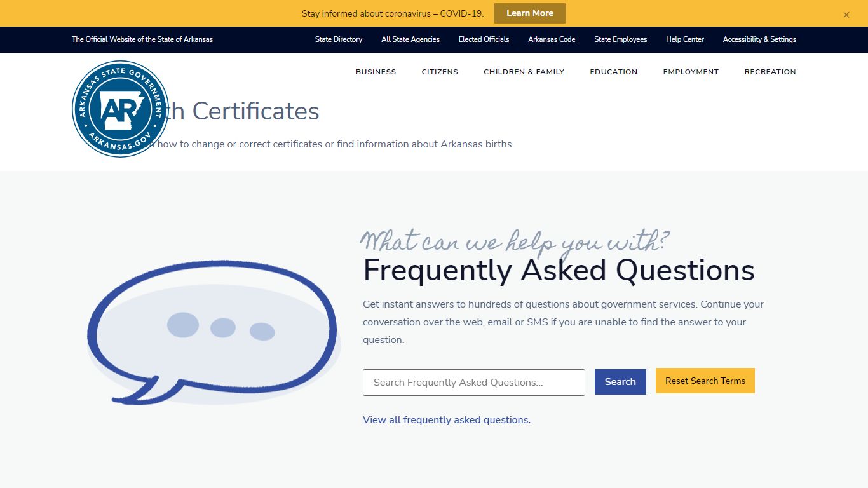This screenshot has height=488, width=868.
Task: Click the speech bubble illustration
Action: pyautogui.click(x=213, y=332)
